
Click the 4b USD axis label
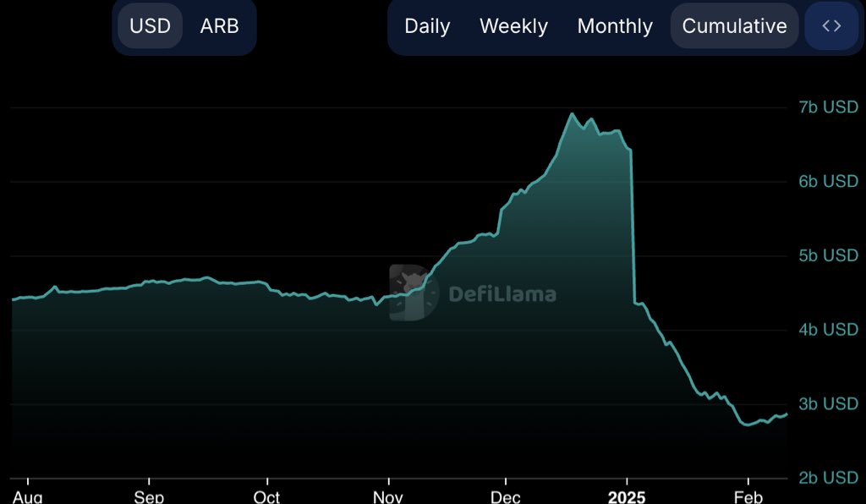coord(828,330)
